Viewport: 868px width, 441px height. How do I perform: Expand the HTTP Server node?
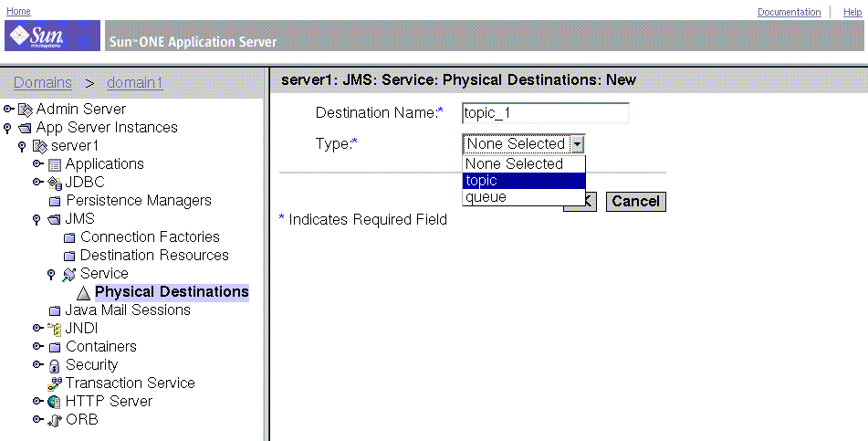37,401
